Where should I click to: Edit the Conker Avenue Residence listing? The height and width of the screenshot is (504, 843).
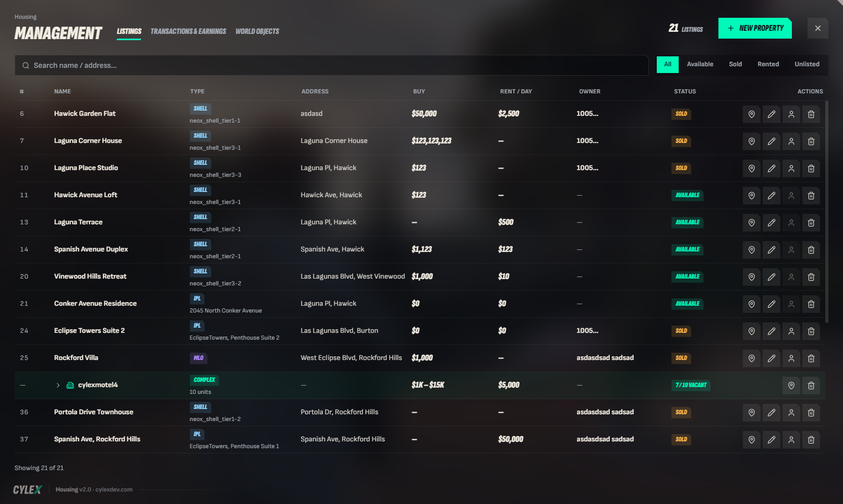(x=772, y=304)
